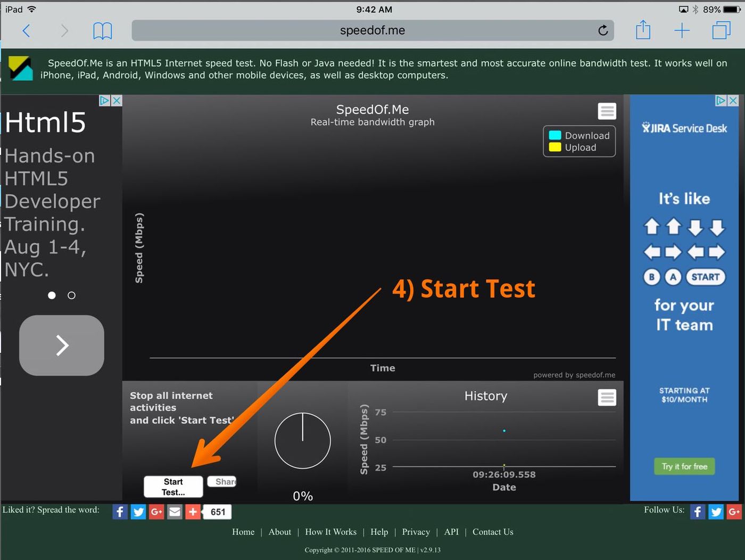Select the second ad carousel dot
This screenshot has width=745, height=560.
(x=72, y=295)
